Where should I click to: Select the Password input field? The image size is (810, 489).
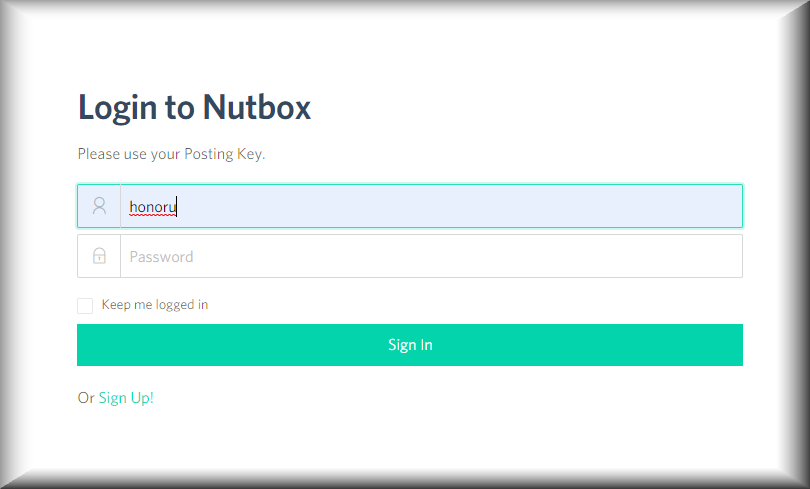(431, 256)
